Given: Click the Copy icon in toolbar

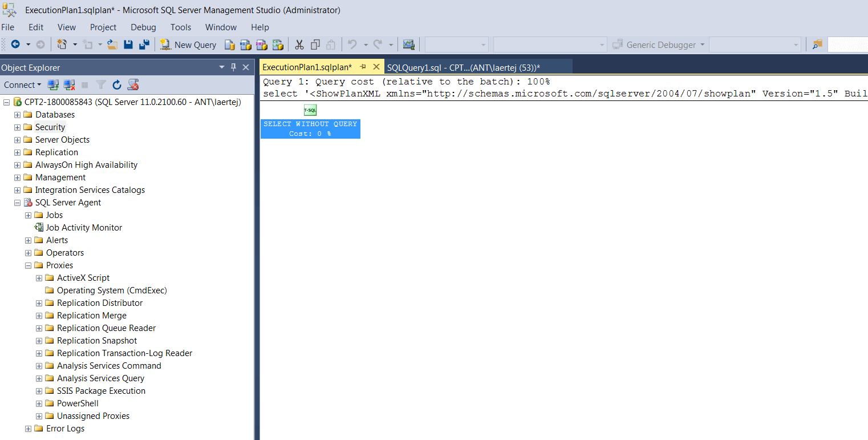Looking at the screenshot, I should point(315,45).
